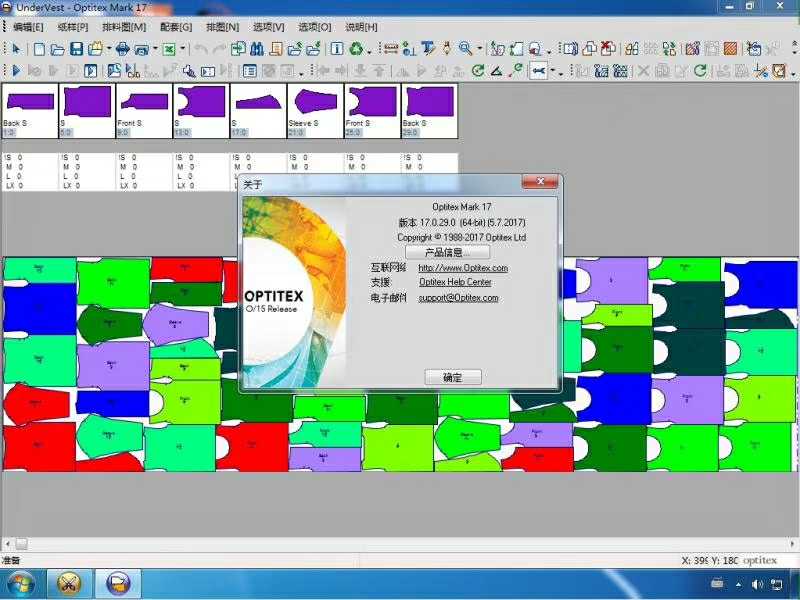Select the ruler measure tool
800x600 pixels.
pos(391,48)
